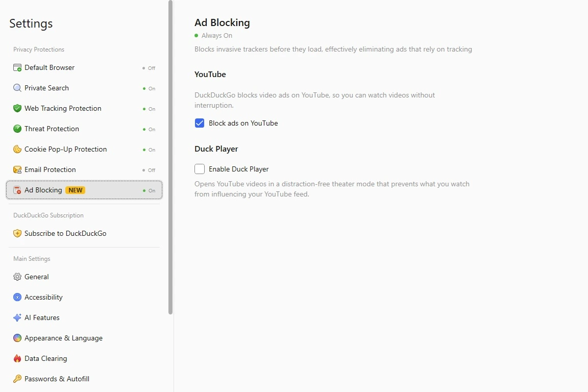This screenshot has width=588, height=392.
Task: Click the Passwords & Autofill key icon
Action: click(17, 379)
